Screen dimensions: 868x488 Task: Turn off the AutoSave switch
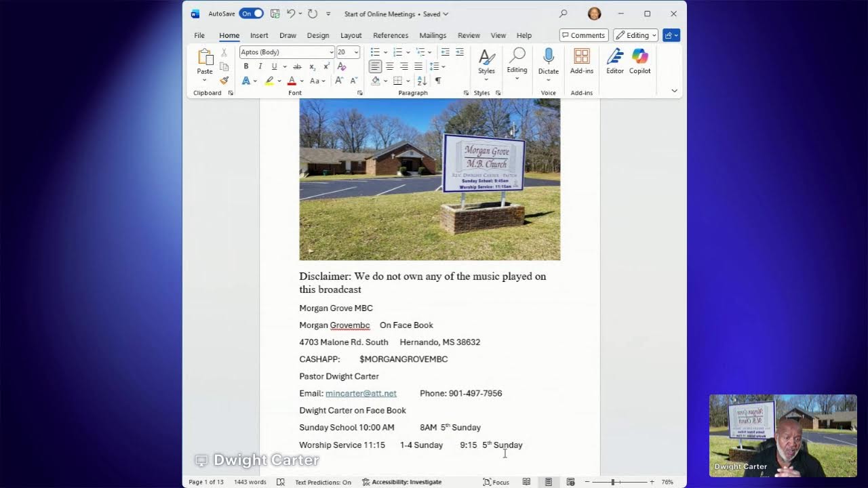pos(251,14)
